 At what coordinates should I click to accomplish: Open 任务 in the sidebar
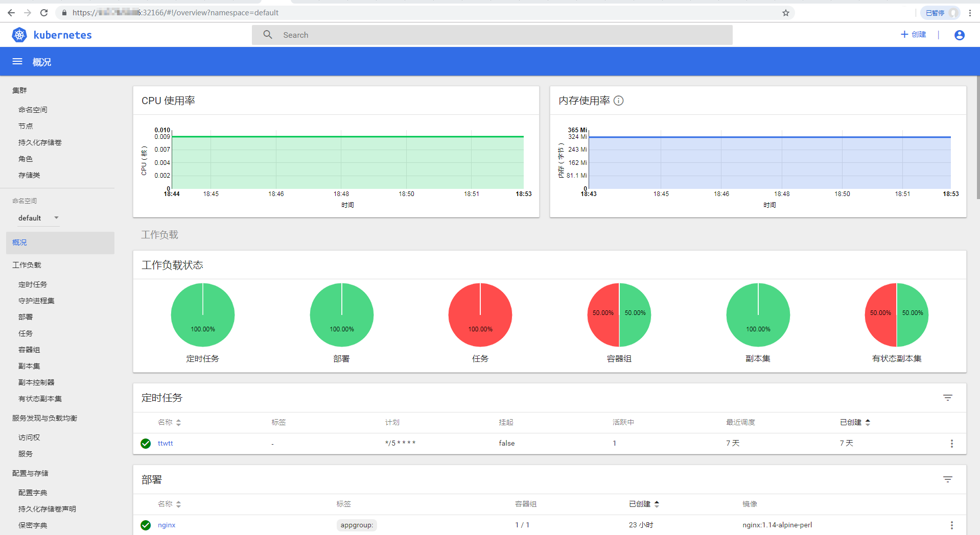(26, 333)
